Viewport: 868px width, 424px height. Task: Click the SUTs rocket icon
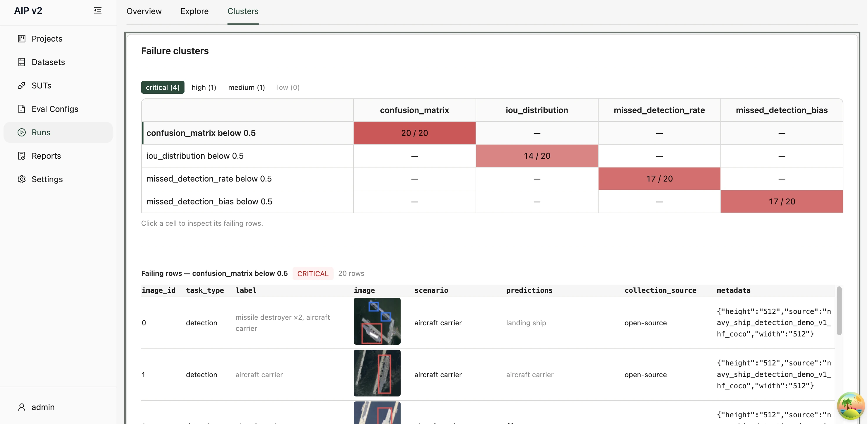coord(22,86)
